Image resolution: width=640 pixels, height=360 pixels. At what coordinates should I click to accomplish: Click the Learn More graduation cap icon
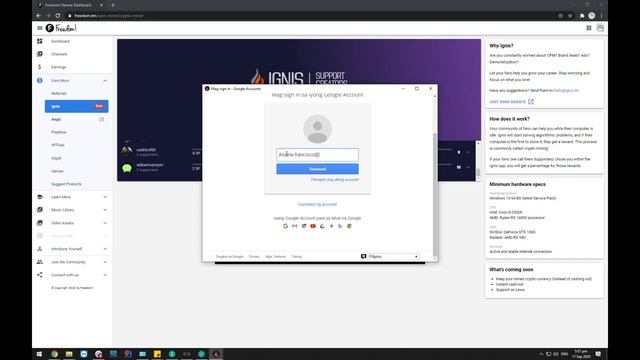tap(40, 197)
